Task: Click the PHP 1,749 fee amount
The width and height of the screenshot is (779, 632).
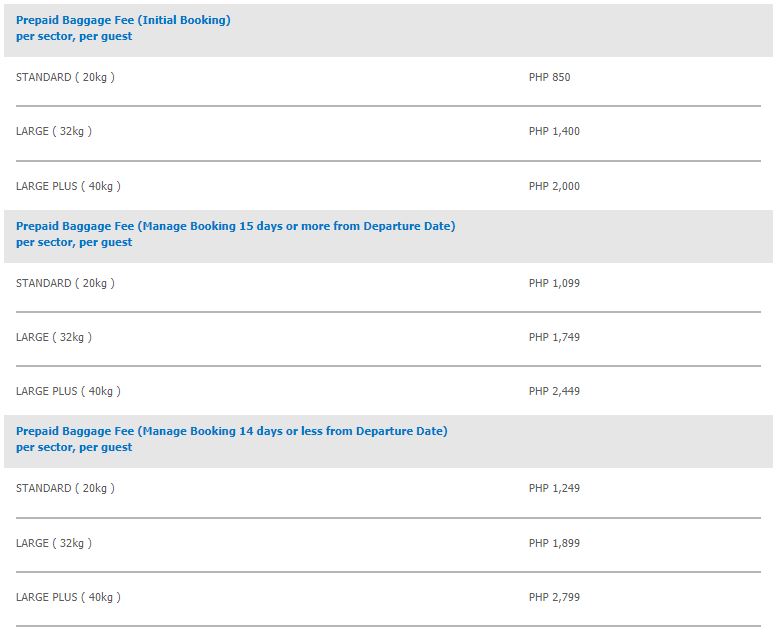Action: [554, 337]
